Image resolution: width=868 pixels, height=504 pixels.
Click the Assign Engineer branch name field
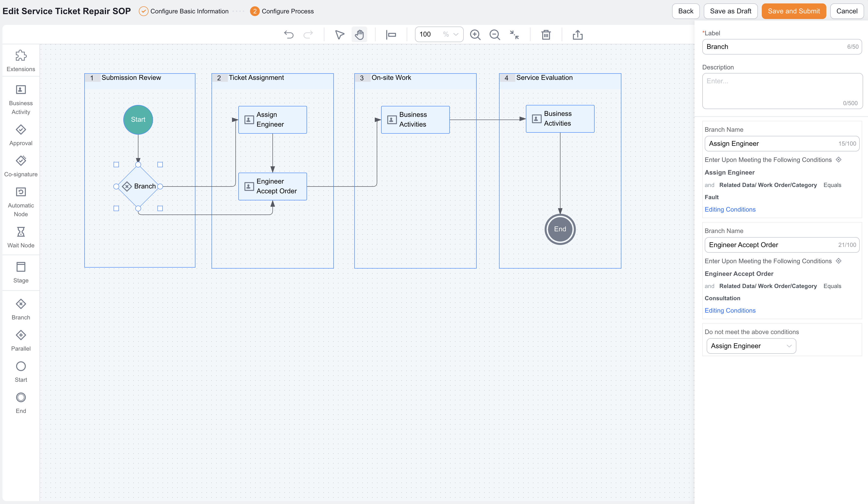(782, 144)
